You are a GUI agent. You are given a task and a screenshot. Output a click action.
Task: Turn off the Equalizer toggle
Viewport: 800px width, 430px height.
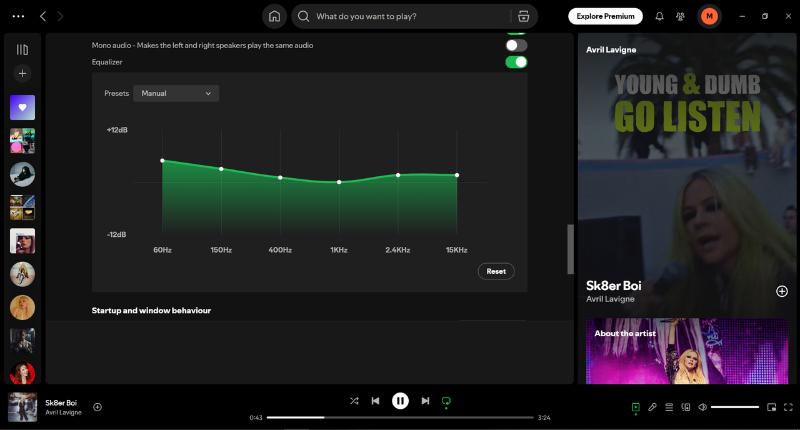pos(516,62)
